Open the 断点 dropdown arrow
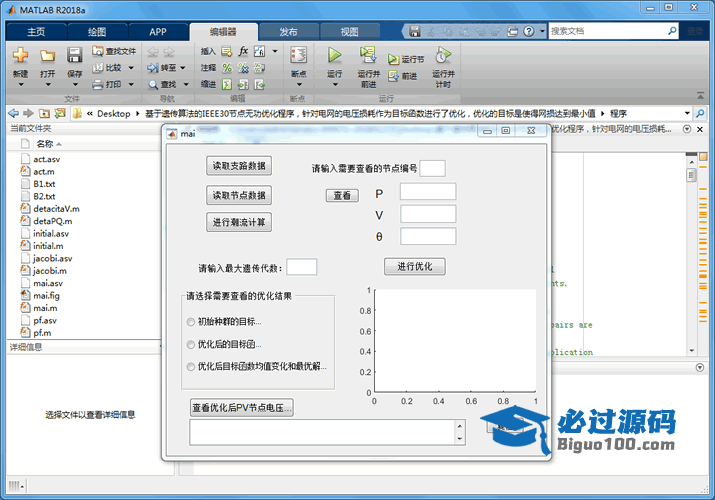The image size is (715, 500). [x=299, y=85]
